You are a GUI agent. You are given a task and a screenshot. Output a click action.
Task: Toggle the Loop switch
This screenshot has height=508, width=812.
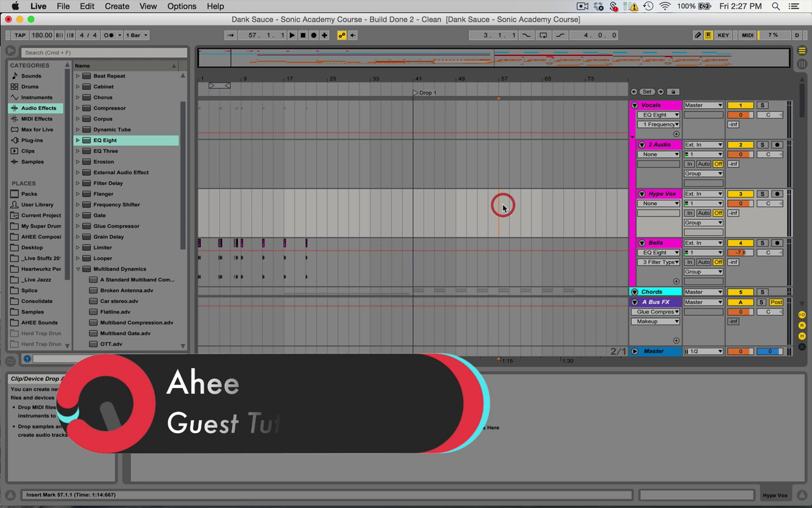point(543,36)
